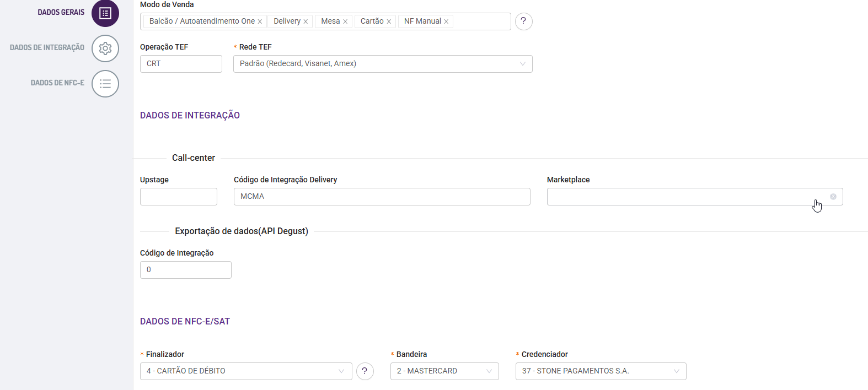Clear the Marketplace field with the X icon

point(833,197)
